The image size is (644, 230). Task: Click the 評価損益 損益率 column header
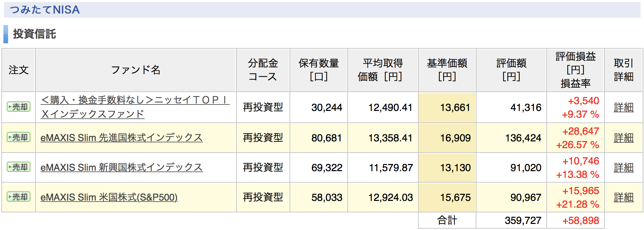[x=575, y=70]
